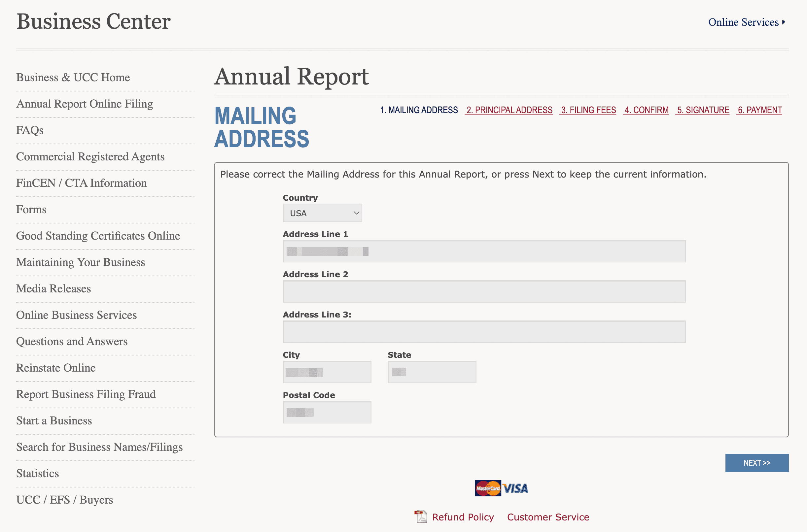
Task: Open the Statistics sidebar link
Action: point(38,474)
